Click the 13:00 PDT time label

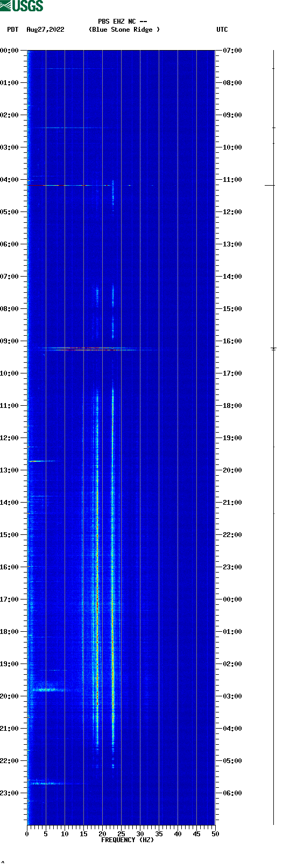(9, 470)
